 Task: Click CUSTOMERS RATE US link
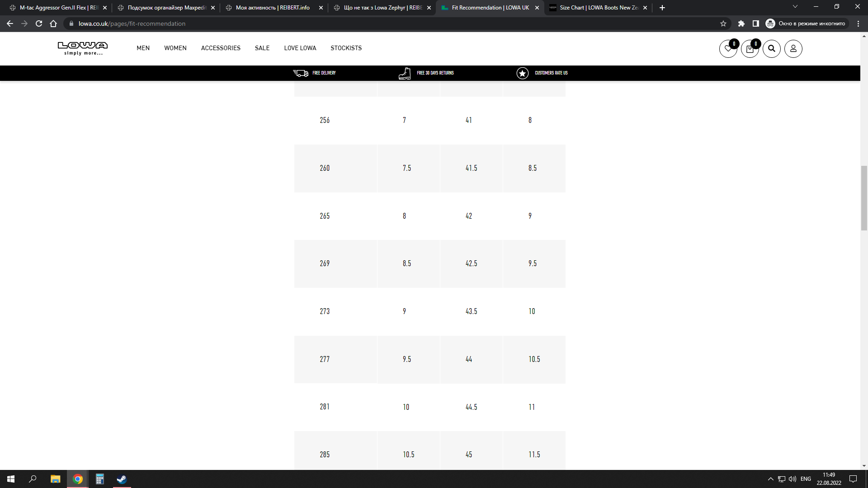[x=551, y=73]
